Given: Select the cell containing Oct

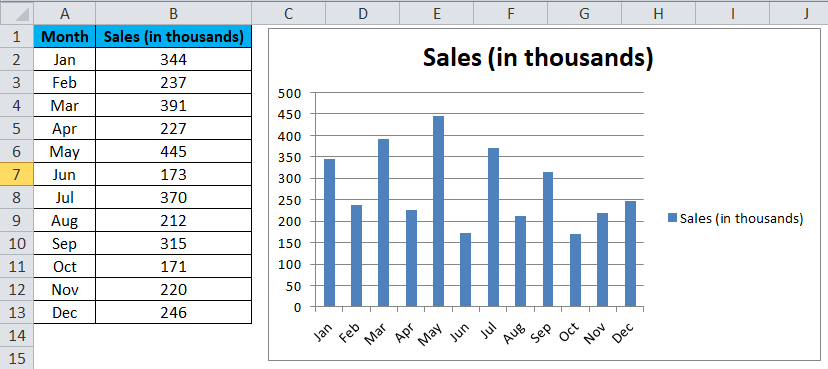Looking at the screenshot, I should pos(65,267).
